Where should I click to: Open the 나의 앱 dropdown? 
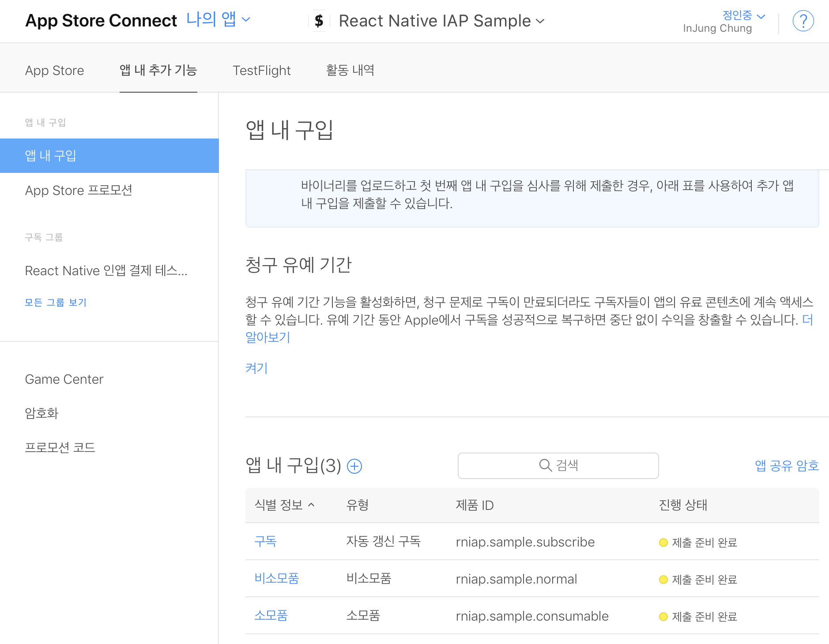219,19
